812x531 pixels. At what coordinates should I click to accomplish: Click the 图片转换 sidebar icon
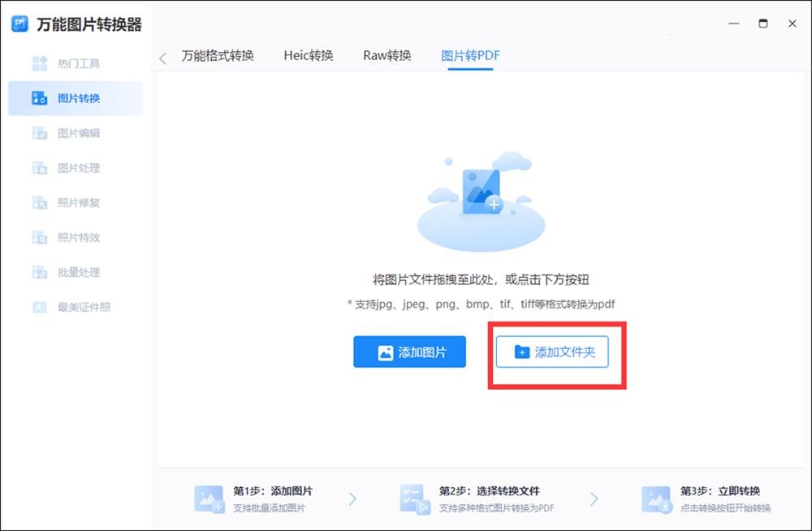[39, 98]
